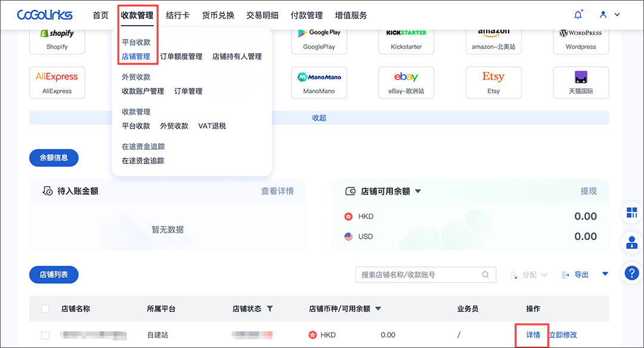The height and width of the screenshot is (348, 644).
Task: Click the AliExpress platform tile
Action: coord(57,82)
